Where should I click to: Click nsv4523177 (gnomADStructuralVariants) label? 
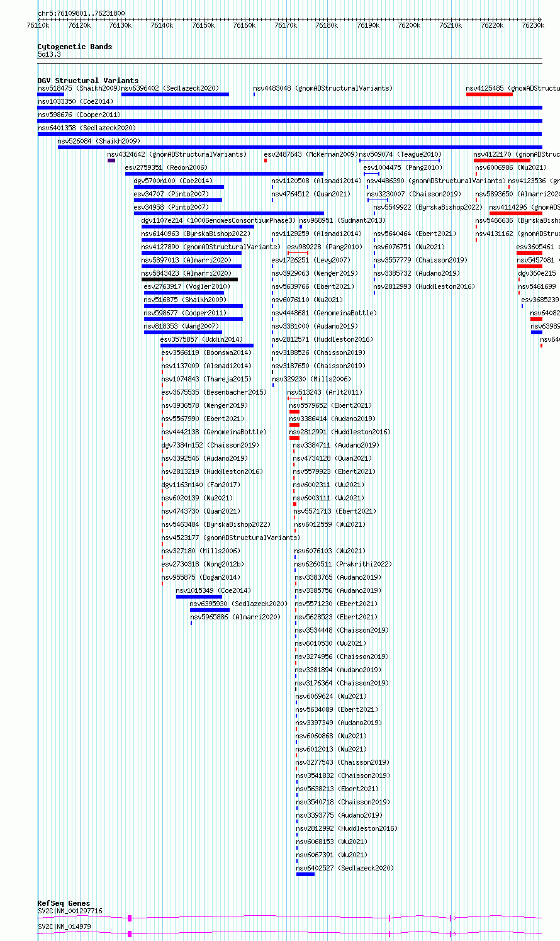pos(231,538)
